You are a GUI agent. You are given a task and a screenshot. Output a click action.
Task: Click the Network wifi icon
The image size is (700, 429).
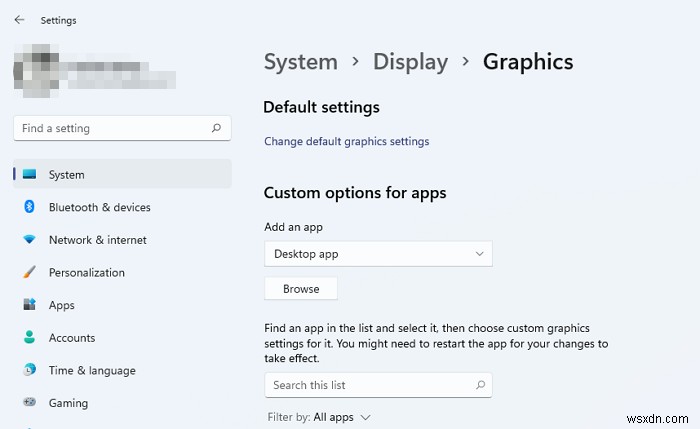(29, 240)
